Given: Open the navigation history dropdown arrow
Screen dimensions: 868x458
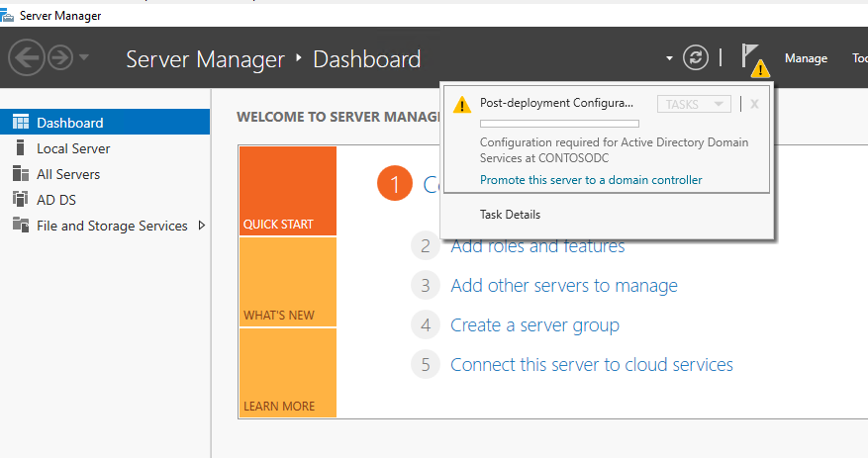Looking at the screenshot, I should [x=84, y=58].
